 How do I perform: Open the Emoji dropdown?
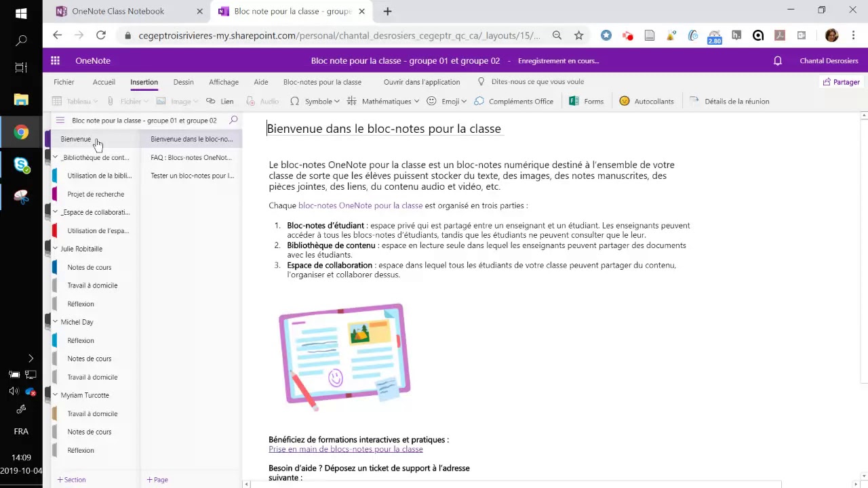pos(446,101)
